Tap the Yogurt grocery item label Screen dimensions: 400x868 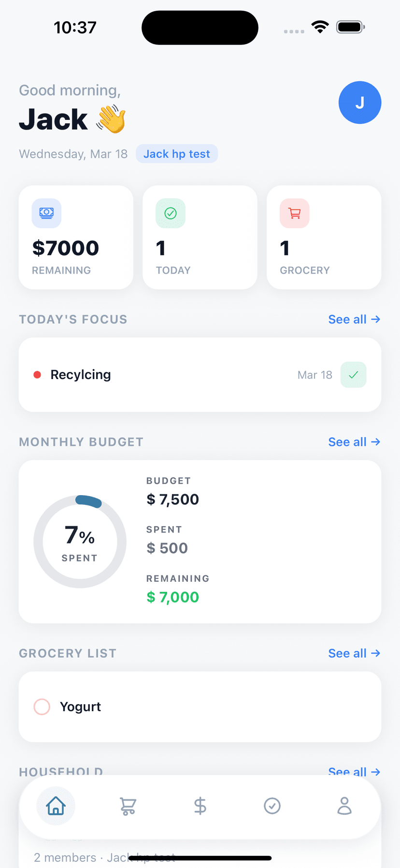pyautogui.click(x=80, y=706)
